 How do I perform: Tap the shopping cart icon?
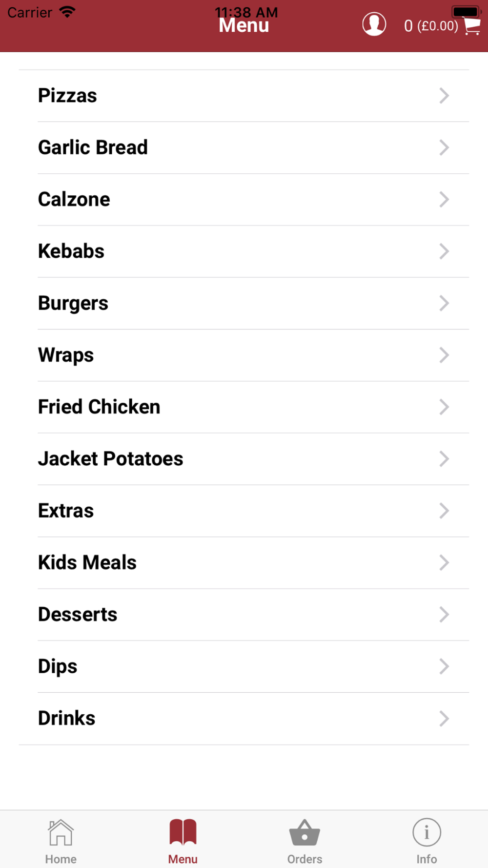[x=472, y=26]
